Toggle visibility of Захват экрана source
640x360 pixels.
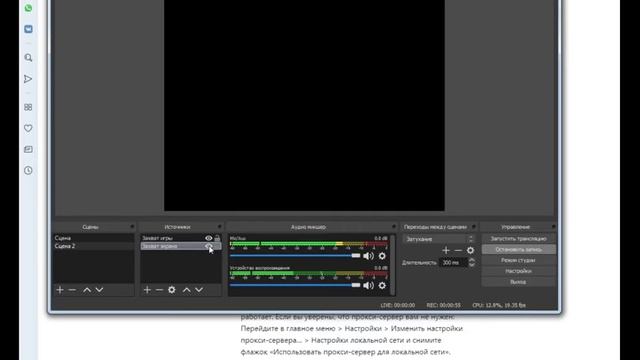pyautogui.click(x=209, y=246)
